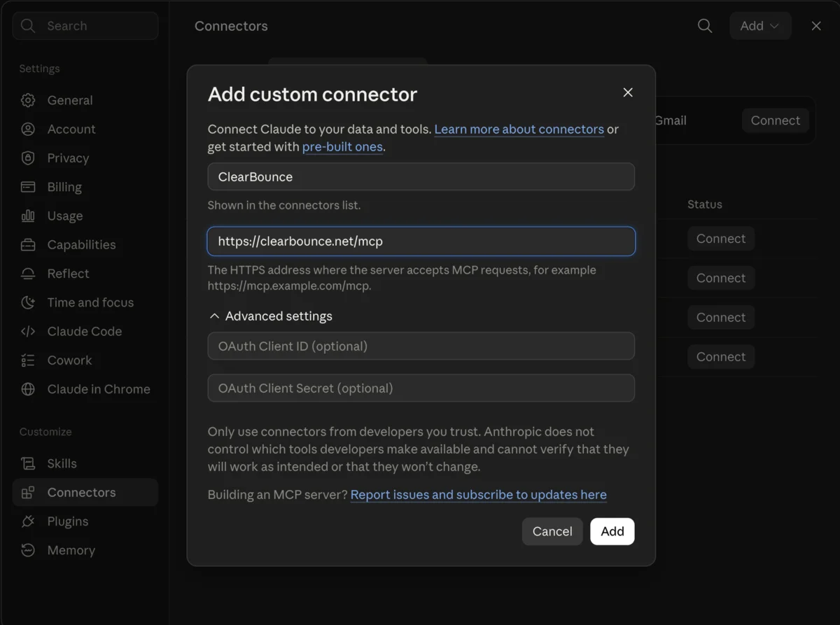Click 'Shown in the connectors list.' text
The image size is (840, 625).
(x=284, y=206)
